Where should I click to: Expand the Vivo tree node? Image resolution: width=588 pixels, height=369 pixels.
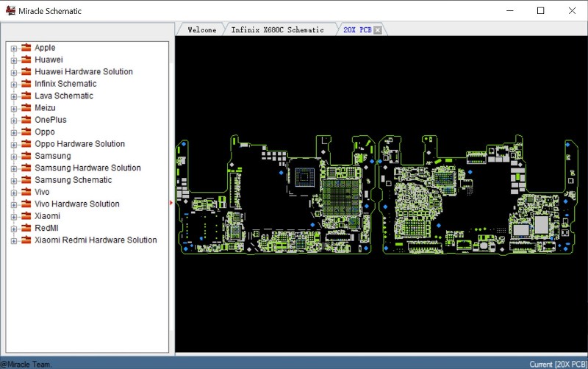click(x=14, y=193)
